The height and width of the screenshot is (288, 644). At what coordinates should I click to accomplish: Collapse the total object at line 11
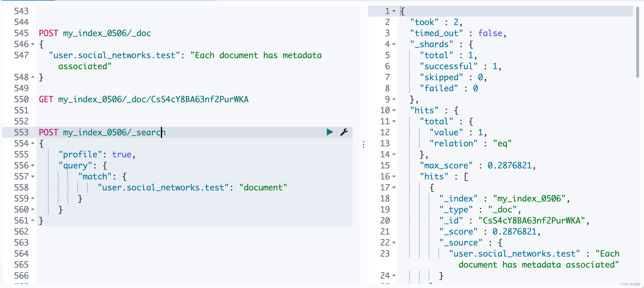point(394,121)
